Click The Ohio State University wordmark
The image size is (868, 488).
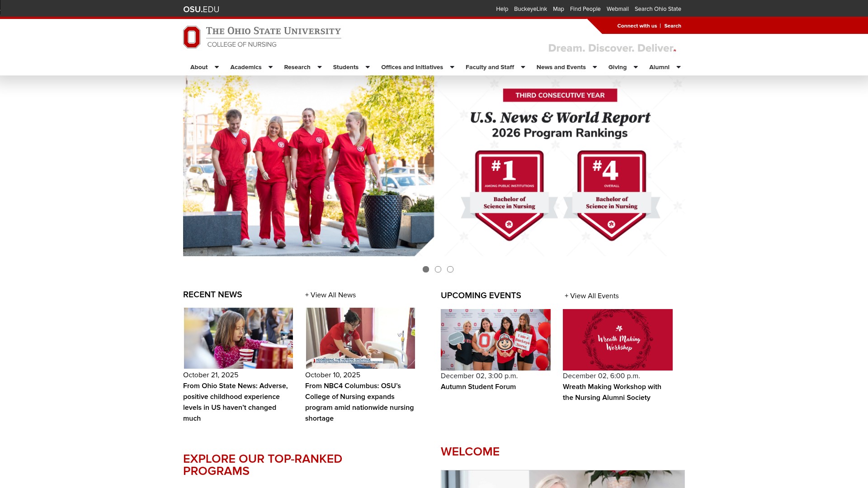274,31
